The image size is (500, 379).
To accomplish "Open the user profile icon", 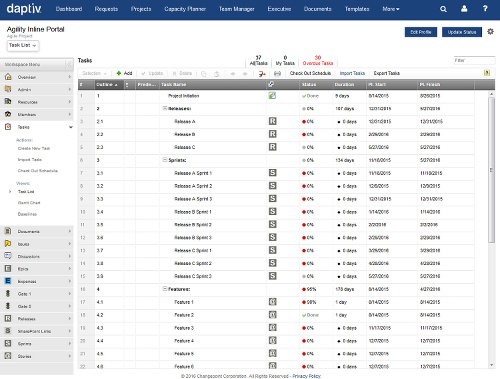I will 464,9.
